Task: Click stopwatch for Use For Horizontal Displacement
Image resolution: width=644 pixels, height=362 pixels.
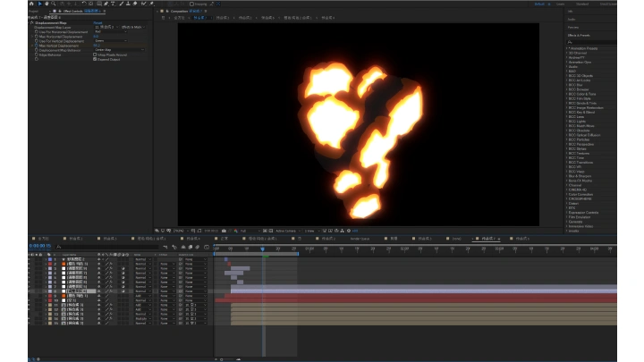Action: click(37, 31)
